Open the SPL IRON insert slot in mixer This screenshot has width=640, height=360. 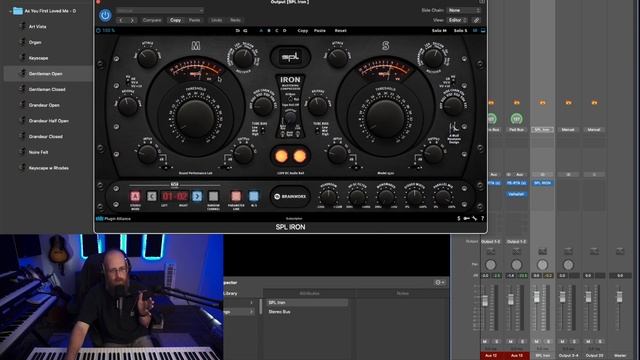[542, 183]
